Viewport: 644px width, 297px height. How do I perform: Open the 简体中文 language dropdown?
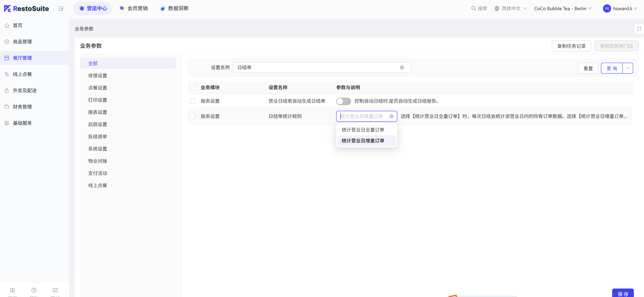coord(510,8)
